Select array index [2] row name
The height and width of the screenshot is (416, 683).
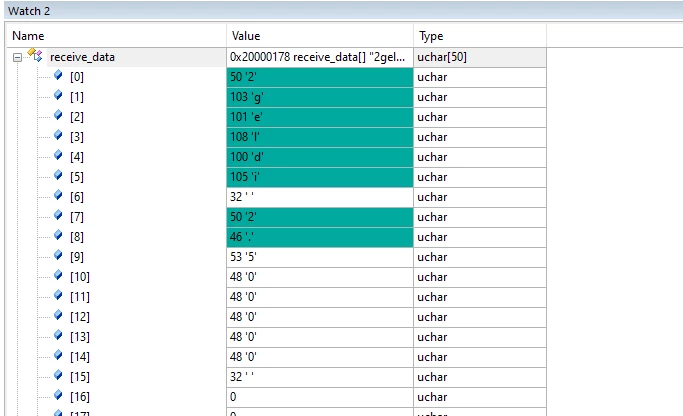point(77,117)
